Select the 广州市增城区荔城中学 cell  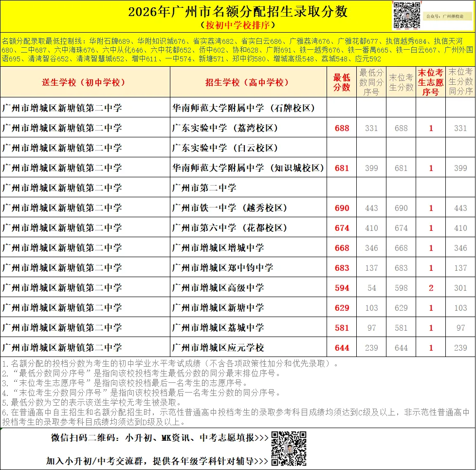coord(248,327)
